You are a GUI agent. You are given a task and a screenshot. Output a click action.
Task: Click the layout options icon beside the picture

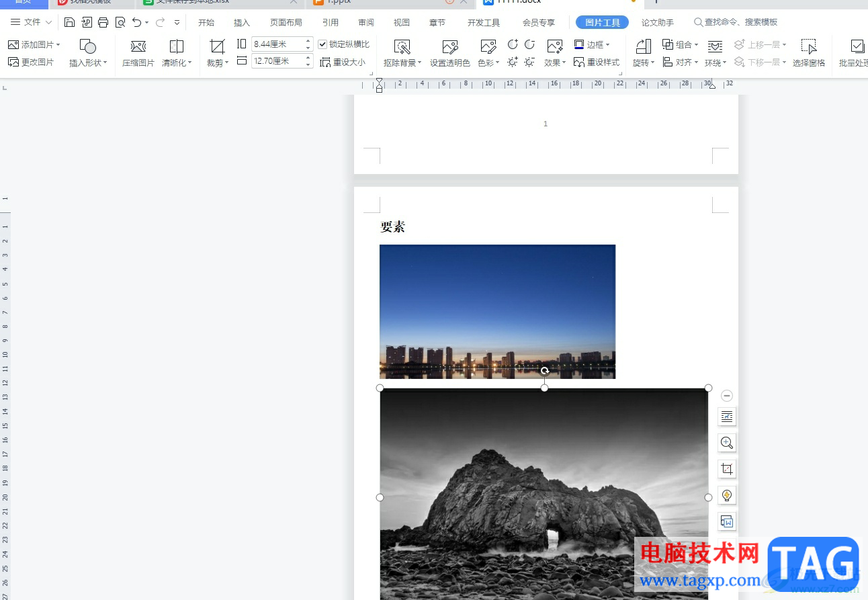[x=726, y=417]
